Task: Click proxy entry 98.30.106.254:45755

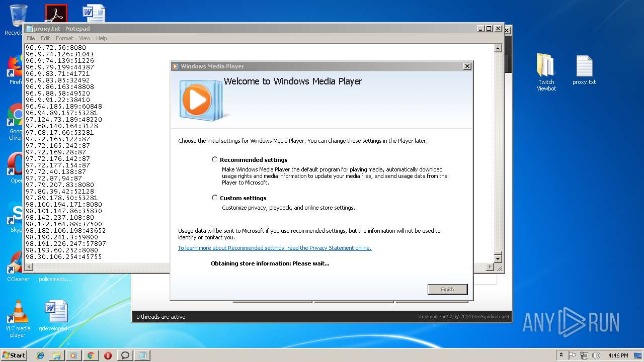Action: coord(64,257)
